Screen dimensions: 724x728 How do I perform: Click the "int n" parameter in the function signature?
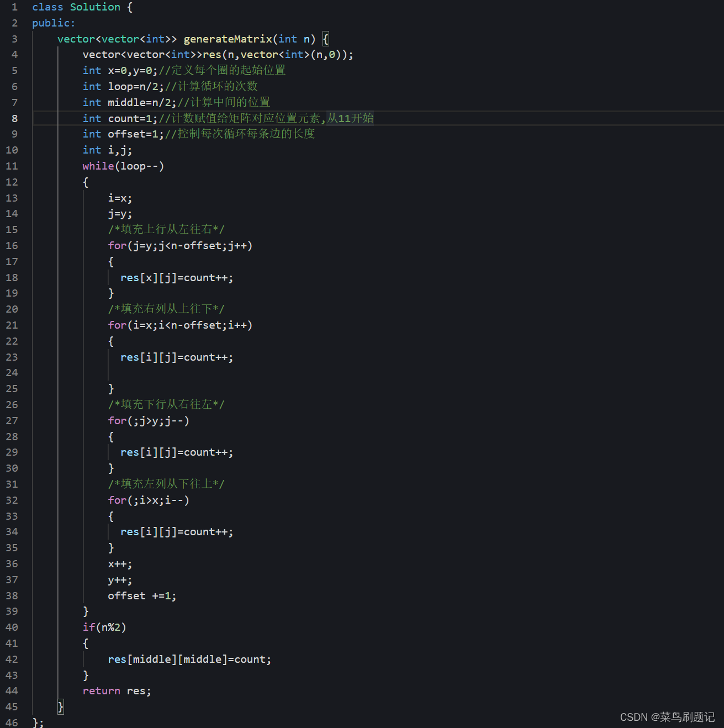pyautogui.click(x=294, y=39)
